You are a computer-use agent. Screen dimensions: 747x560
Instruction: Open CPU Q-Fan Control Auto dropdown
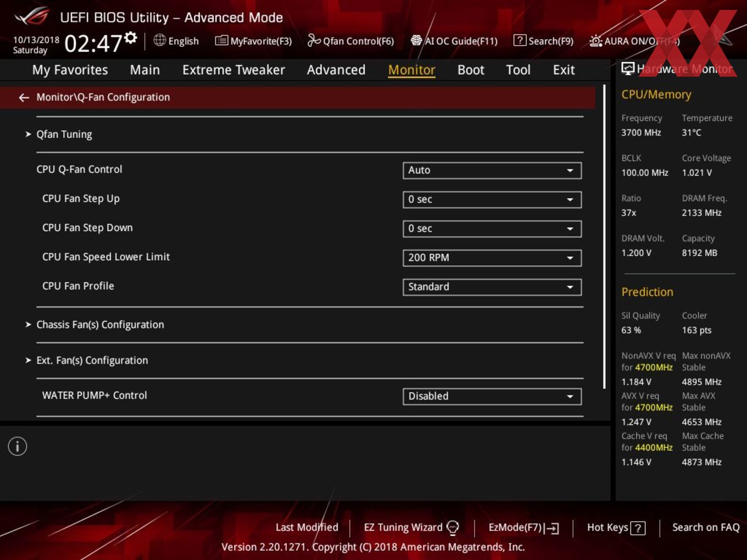[492, 170]
